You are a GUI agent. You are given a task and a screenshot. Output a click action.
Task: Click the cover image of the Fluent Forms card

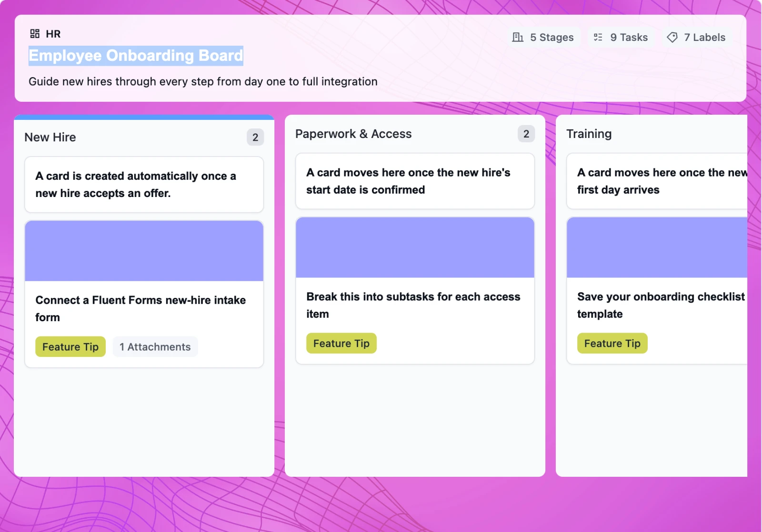144,251
